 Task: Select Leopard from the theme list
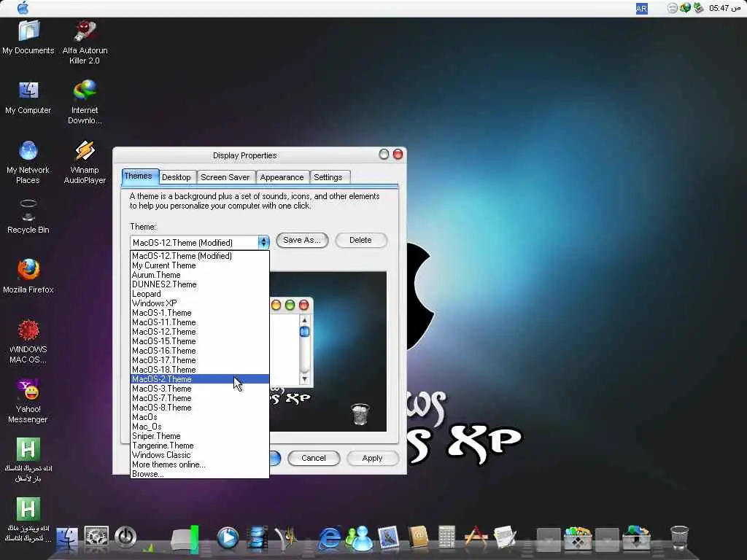click(200, 294)
